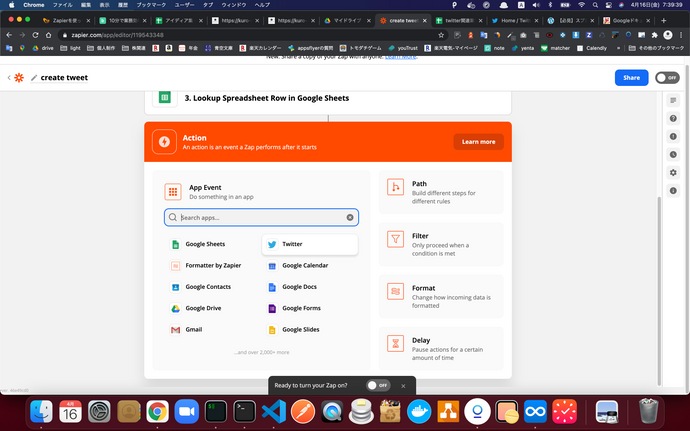The width and height of the screenshot is (690, 431).
Task: Open Docker from the Dock
Action: click(419, 412)
